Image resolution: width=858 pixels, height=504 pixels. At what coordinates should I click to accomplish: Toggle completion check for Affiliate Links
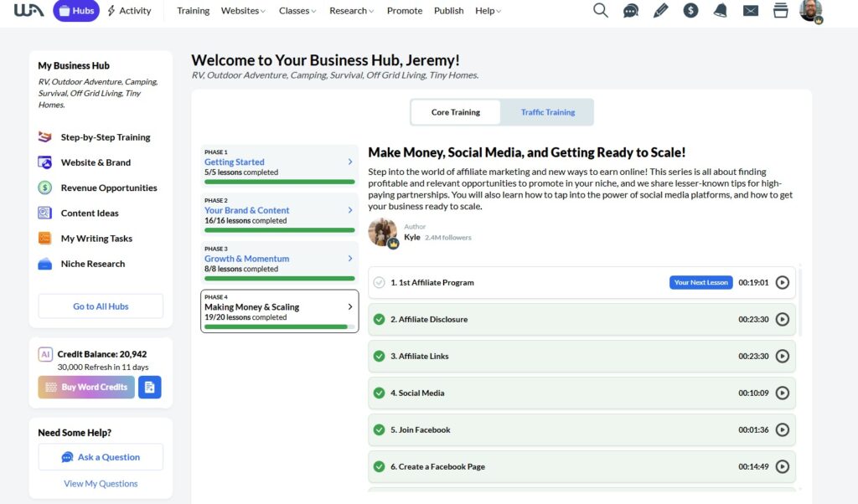pos(379,356)
